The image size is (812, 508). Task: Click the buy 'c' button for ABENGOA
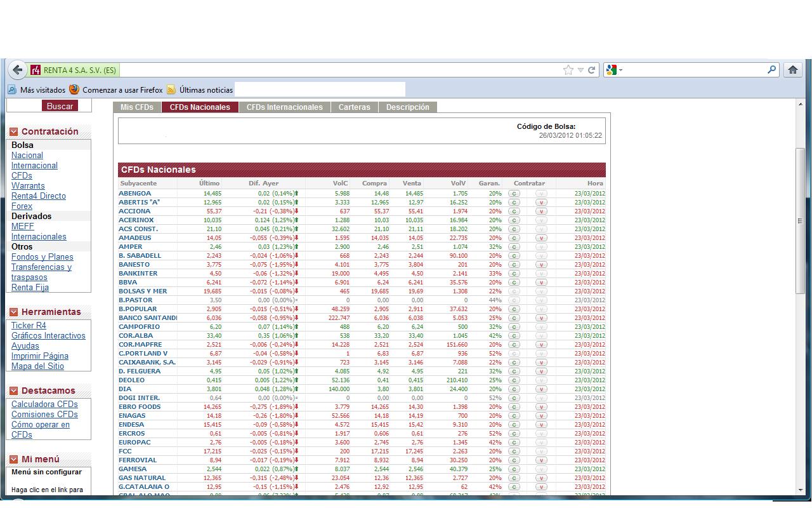(x=514, y=194)
